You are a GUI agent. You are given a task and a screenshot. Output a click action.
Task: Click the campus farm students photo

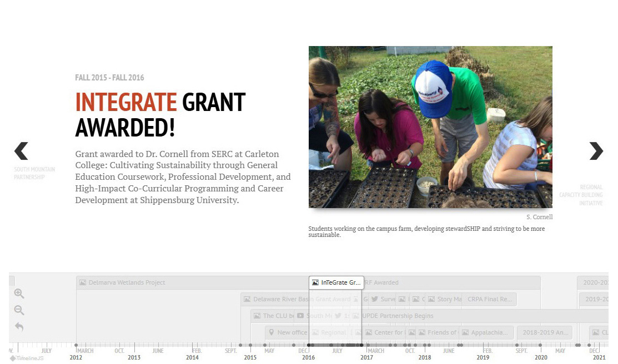pos(430,127)
